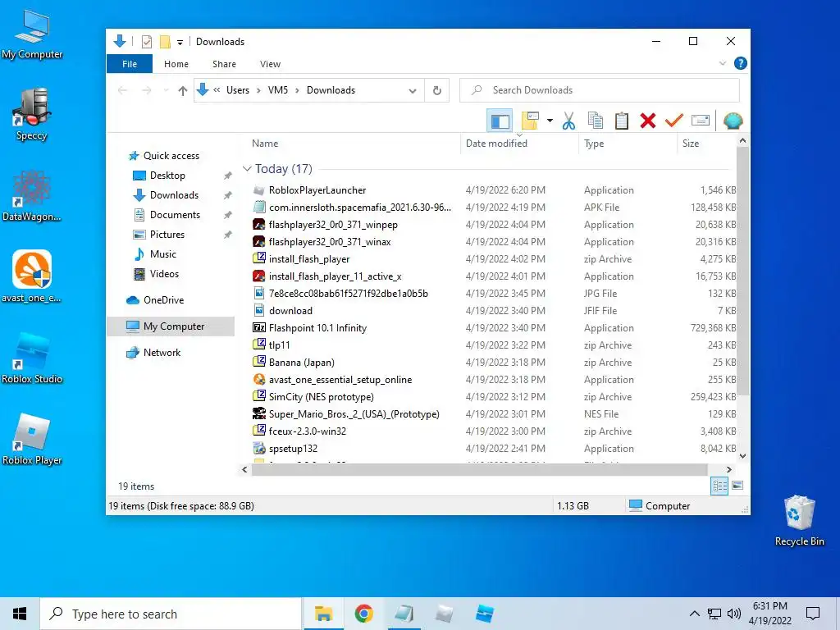The height and width of the screenshot is (630, 840).
Task: Expand the ribbon with the chevron
Action: (x=723, y=64)
